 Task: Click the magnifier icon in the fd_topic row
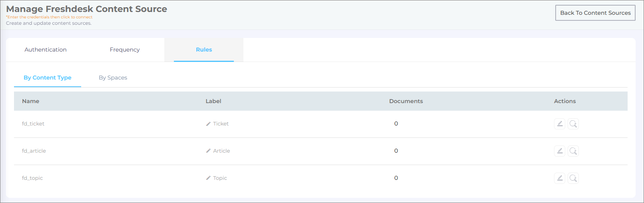[x=573, y=178]
